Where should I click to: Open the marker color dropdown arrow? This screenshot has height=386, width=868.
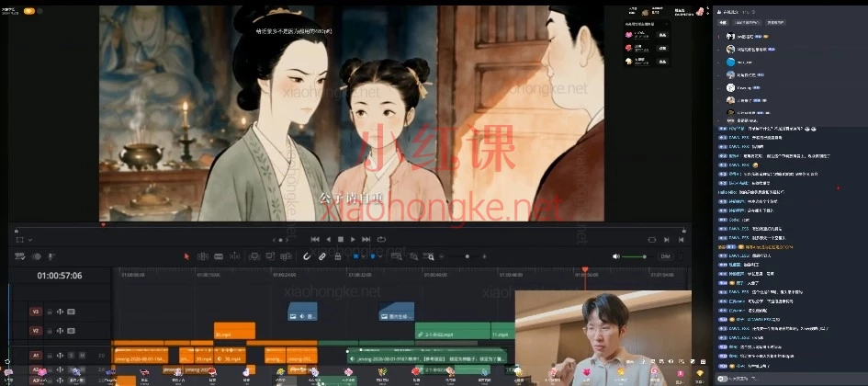[x=379, y=256]
